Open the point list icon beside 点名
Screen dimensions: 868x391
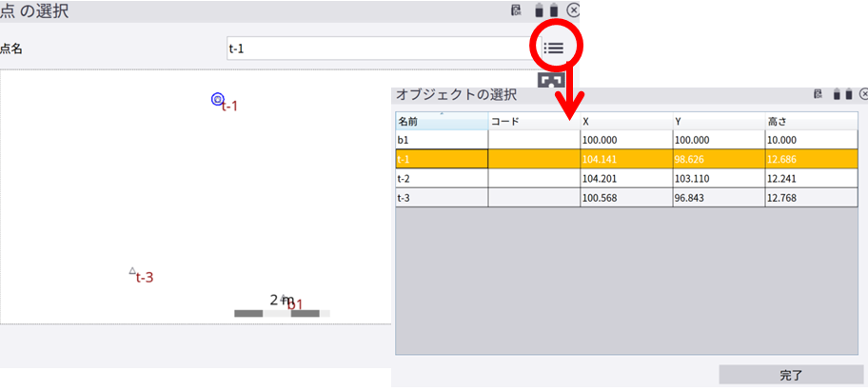pyautogui.click(x=554, y=48)
